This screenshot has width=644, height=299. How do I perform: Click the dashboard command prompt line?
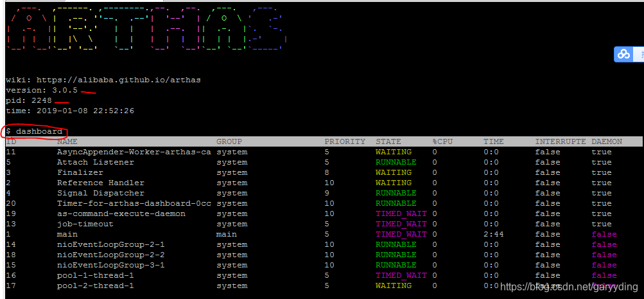click(34, 132)
